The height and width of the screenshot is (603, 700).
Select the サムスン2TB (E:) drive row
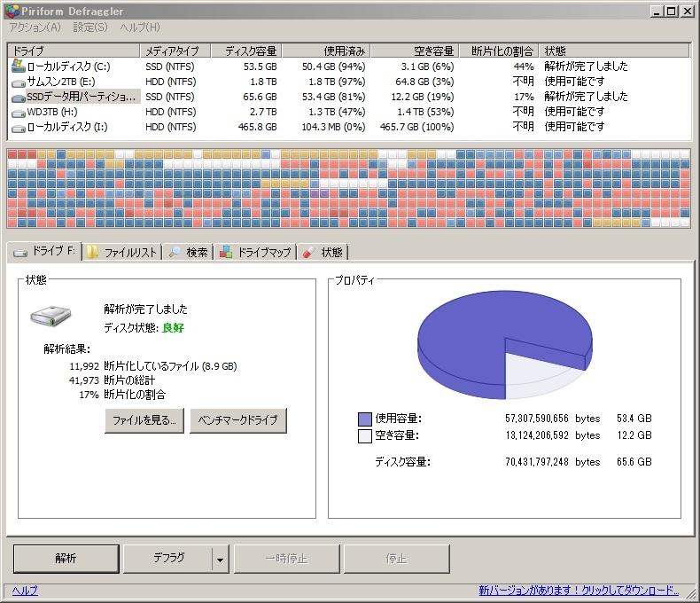point(349,82)
